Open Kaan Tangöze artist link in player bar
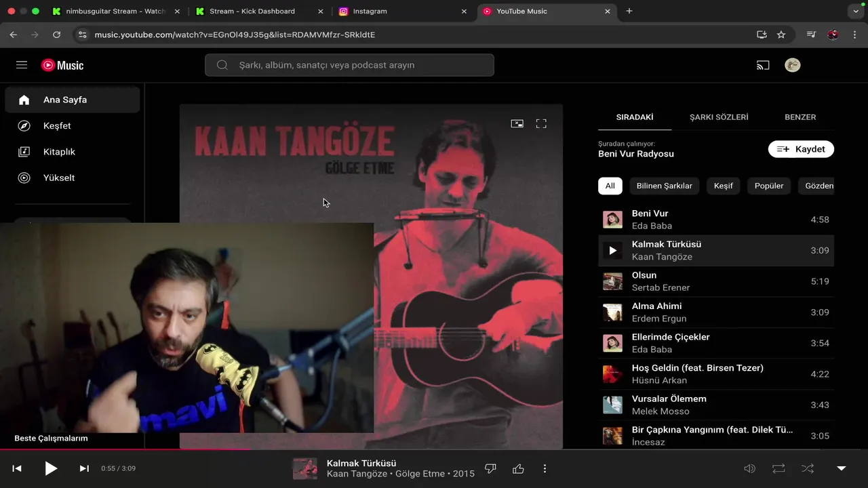Screen dimensions: 868x488 pyautogui.click(x=357, y=474)
